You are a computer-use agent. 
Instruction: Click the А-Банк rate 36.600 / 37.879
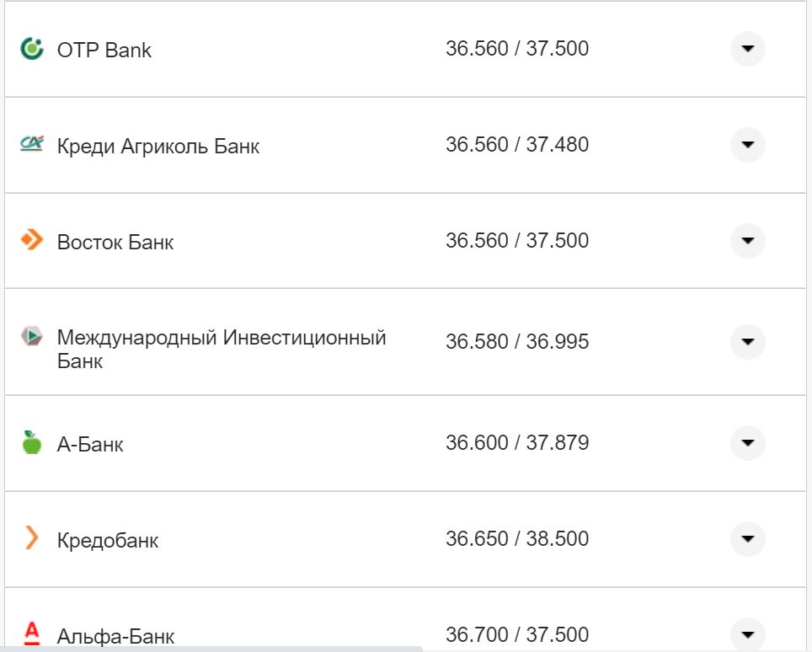pyautogui.click(x=517, y=442)
